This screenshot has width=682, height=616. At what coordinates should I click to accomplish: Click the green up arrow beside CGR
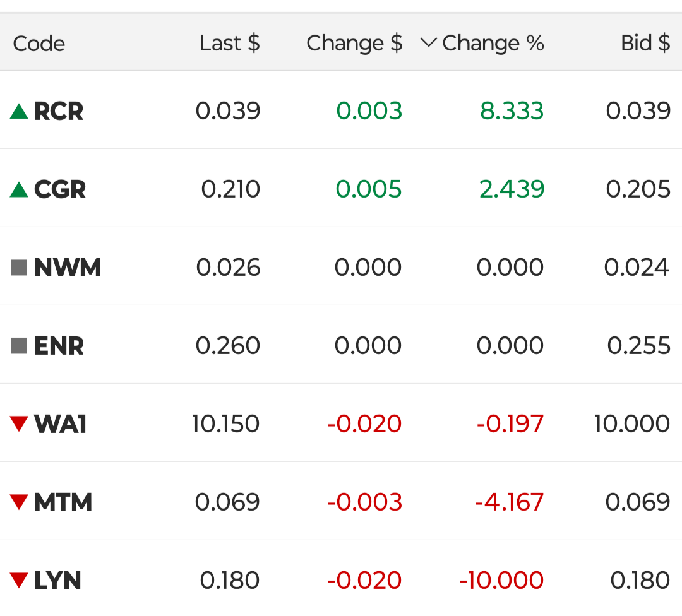click(19, 189)
